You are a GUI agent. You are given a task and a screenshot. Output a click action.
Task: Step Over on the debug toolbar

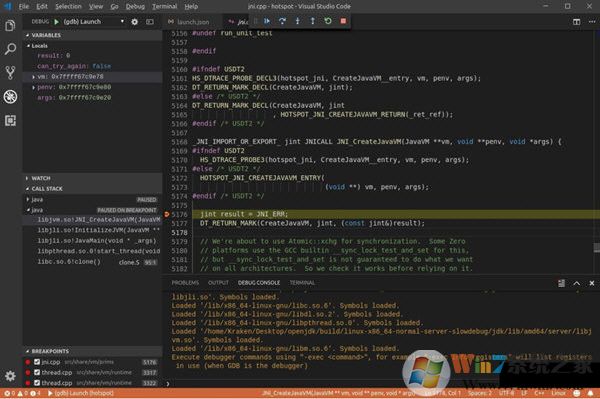[282, 21]
